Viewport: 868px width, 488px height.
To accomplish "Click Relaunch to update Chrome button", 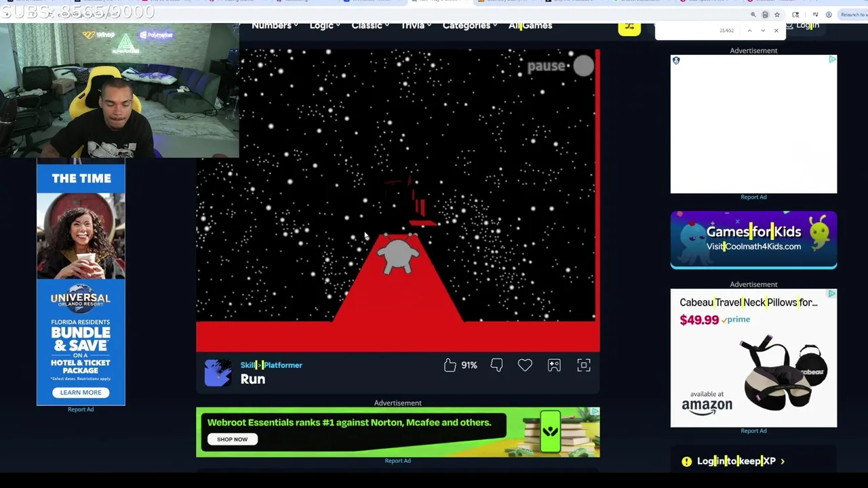I will pyautogui.click(x=852, y=14).
